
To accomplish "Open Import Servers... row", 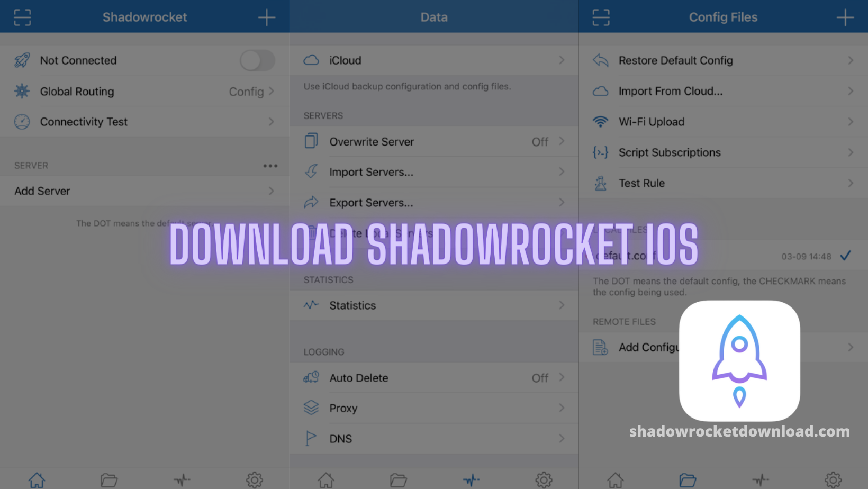I will 434,172.
